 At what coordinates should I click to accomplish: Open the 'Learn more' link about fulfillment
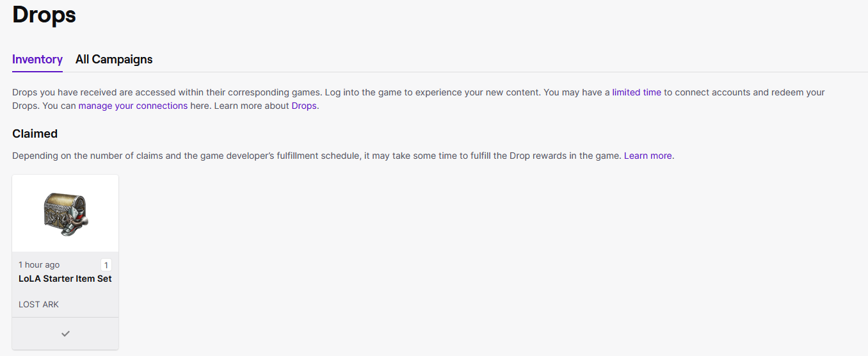point(648,156)
